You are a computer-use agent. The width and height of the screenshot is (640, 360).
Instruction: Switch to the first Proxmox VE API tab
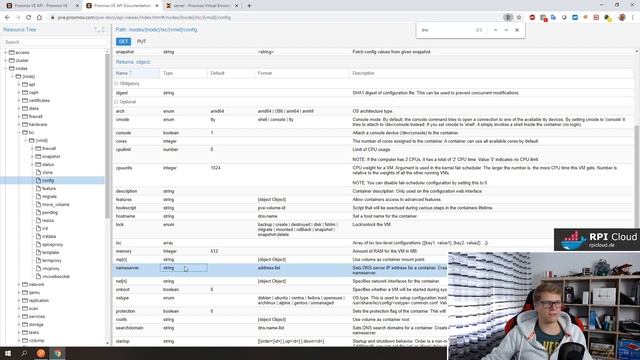click(x=42, y=6)
